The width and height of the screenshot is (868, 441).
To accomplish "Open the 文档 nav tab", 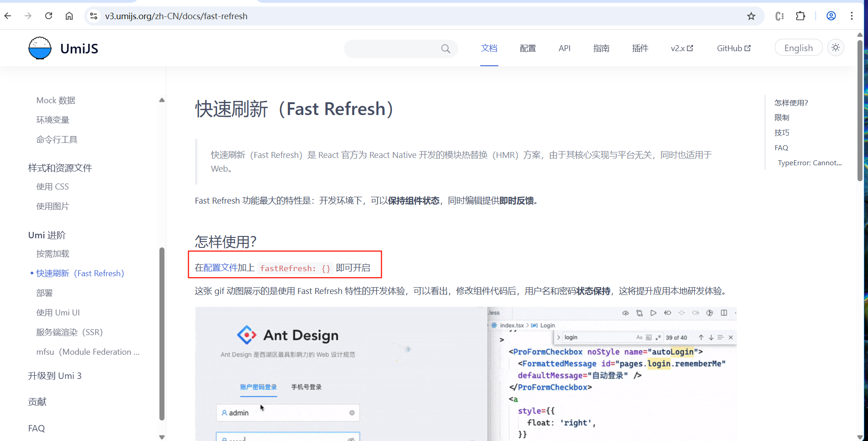I will coord(489,48).
